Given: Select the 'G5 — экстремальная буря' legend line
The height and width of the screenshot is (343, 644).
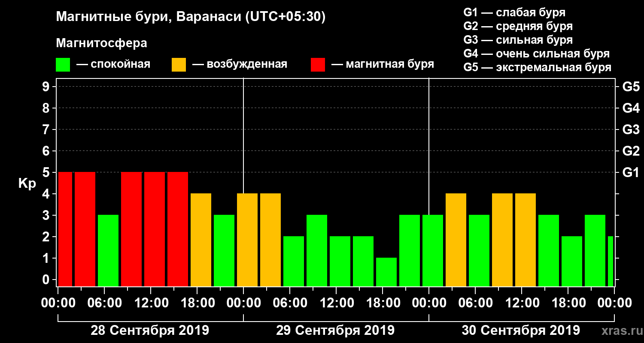Looking at the screenshot, I should (537, 67).
